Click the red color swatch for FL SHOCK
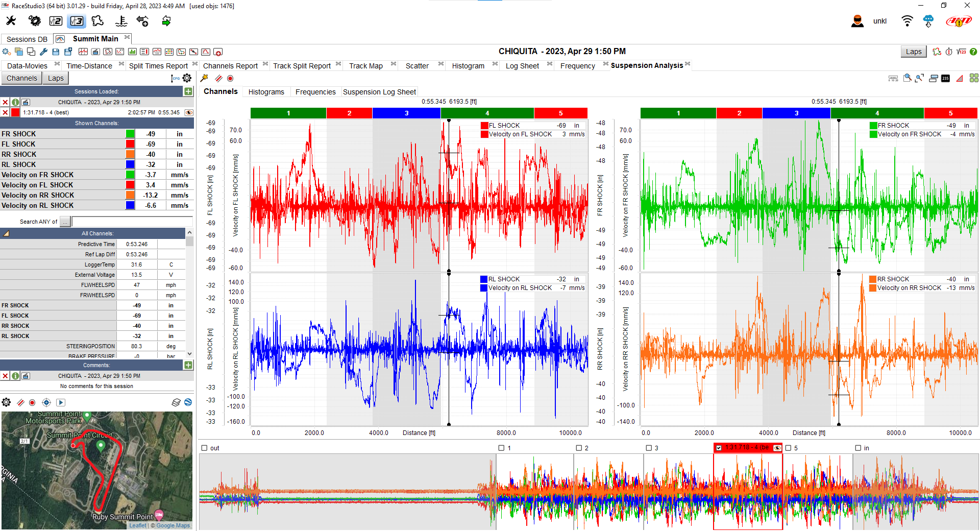The width and height of the screenshot is (980, 531). pos(131,144)
